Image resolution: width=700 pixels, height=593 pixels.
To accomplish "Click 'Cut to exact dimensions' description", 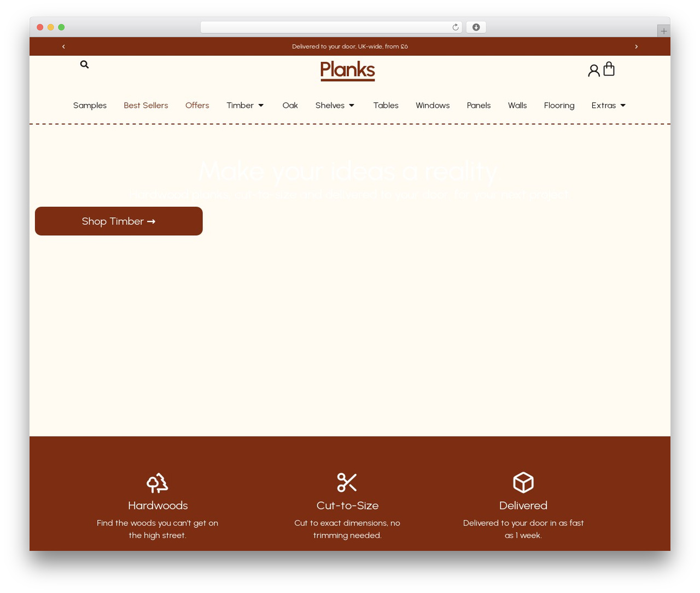I will [x=347, y=529].
